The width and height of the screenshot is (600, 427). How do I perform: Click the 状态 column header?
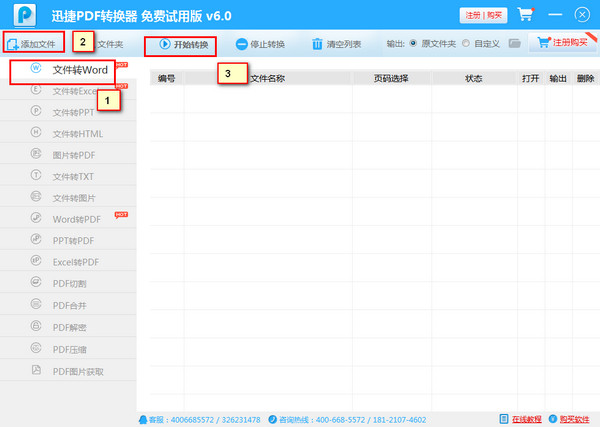tap(474, 78)
